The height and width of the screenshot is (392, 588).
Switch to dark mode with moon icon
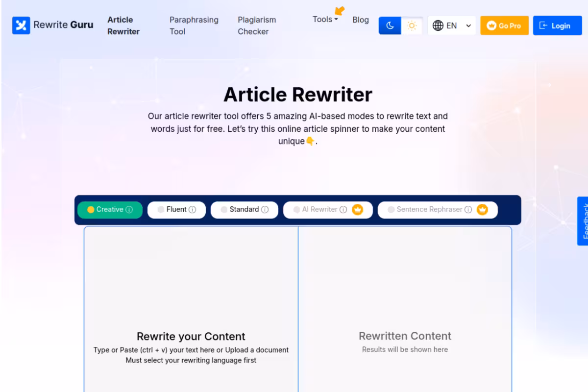pos(390,25)
